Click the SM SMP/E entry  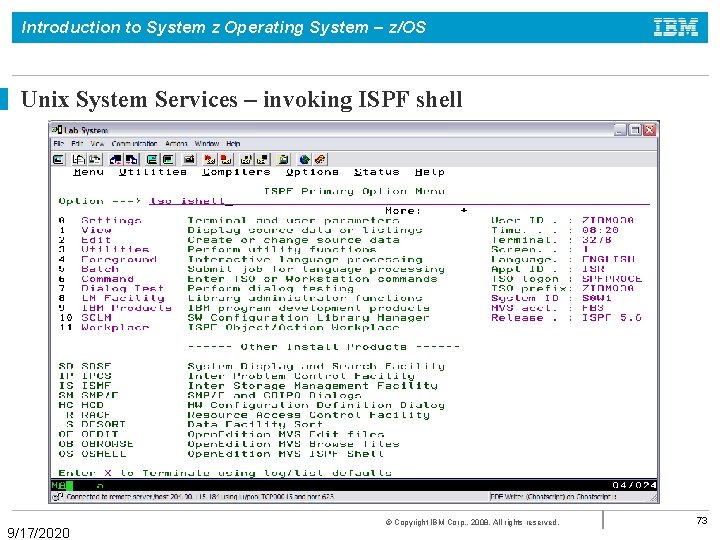coord(88,395)
